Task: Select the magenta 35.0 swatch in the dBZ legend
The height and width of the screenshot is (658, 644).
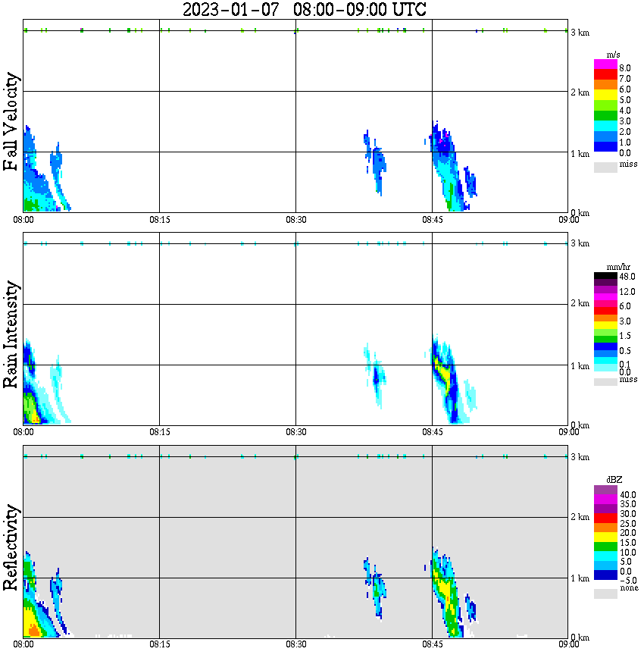Action: (605, 500)
